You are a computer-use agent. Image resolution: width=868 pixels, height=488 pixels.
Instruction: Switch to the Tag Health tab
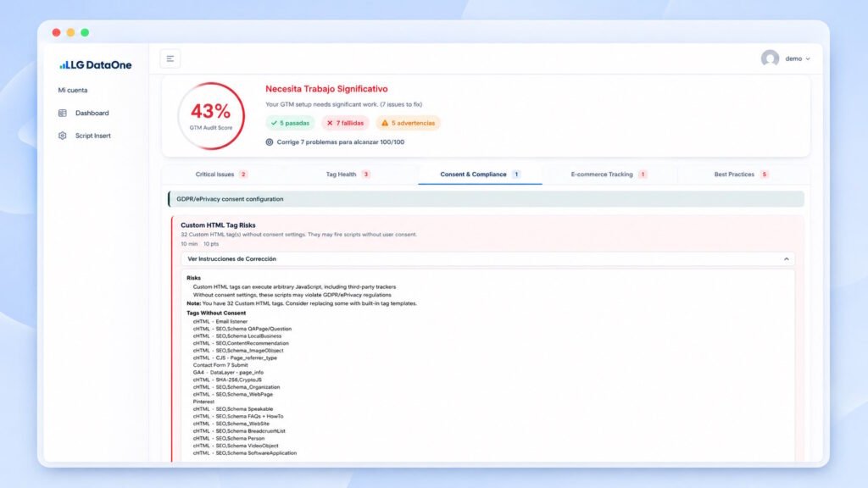click(x=348, y=175)
